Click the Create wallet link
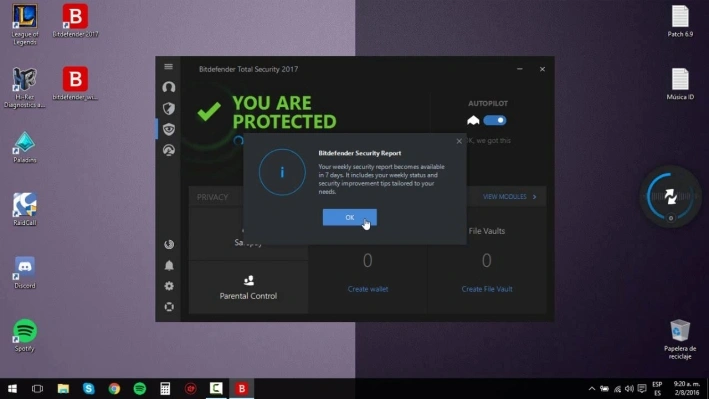709x399 pixels. pos(368,289)
